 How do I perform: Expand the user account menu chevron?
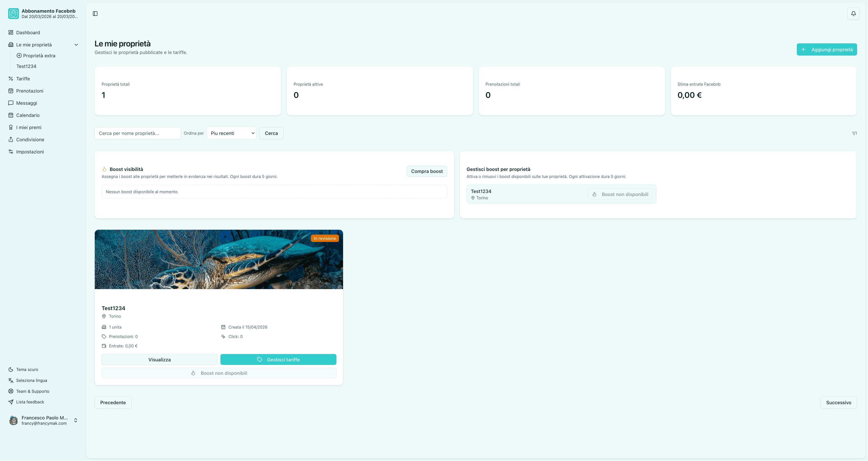76,420
